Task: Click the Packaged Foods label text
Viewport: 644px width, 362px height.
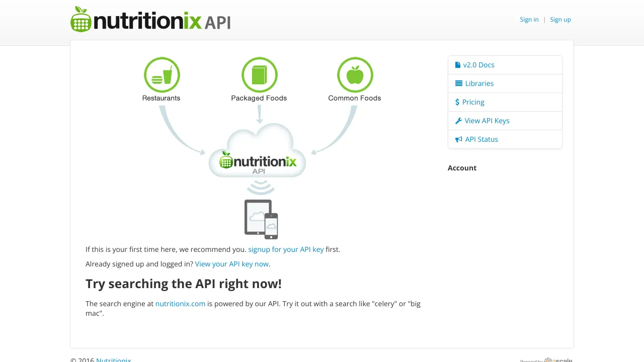Action: coord(259,98)
